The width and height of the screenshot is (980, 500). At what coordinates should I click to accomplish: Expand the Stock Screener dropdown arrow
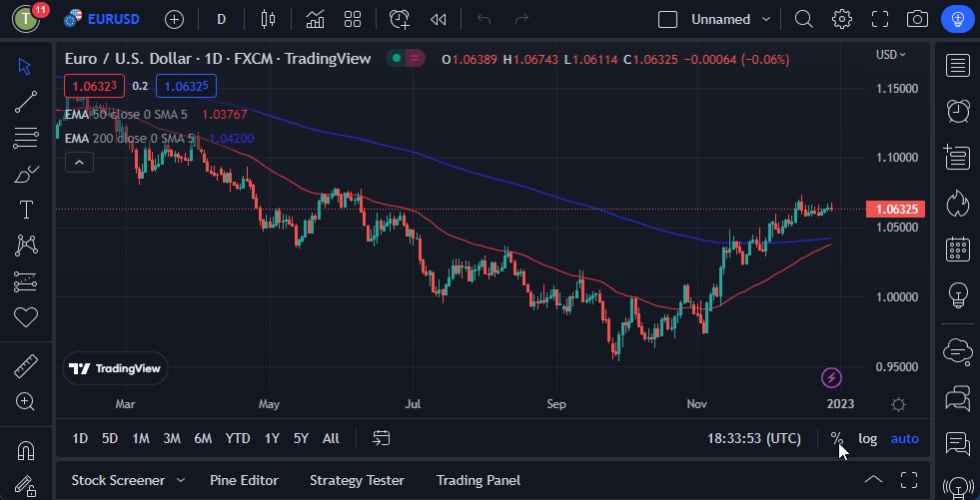pos(181,480)
